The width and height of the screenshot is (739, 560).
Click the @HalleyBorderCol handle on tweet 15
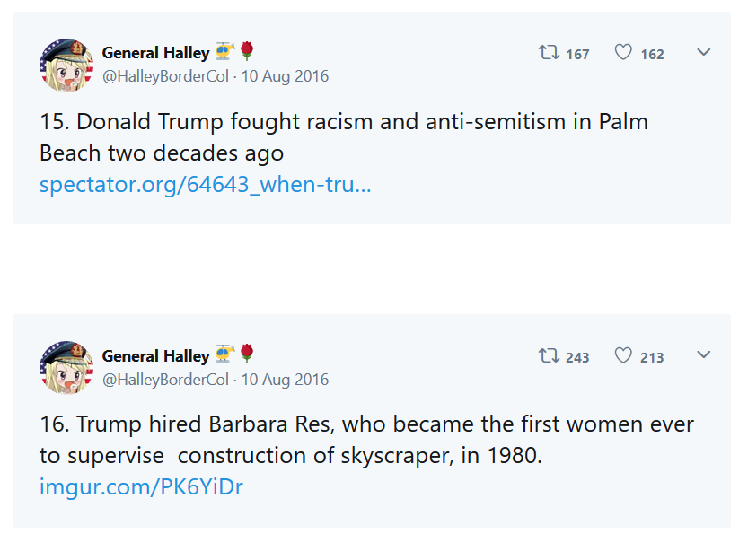tap(165, 76)
